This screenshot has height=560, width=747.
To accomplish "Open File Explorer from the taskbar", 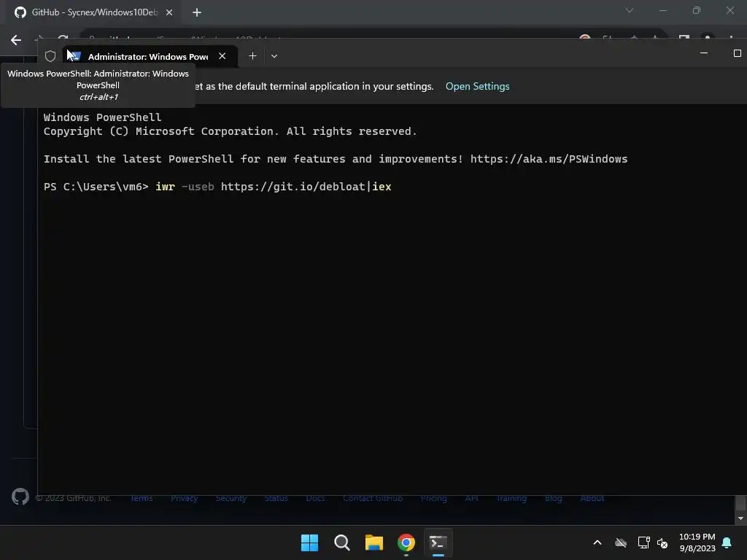I will pos(374,542).
